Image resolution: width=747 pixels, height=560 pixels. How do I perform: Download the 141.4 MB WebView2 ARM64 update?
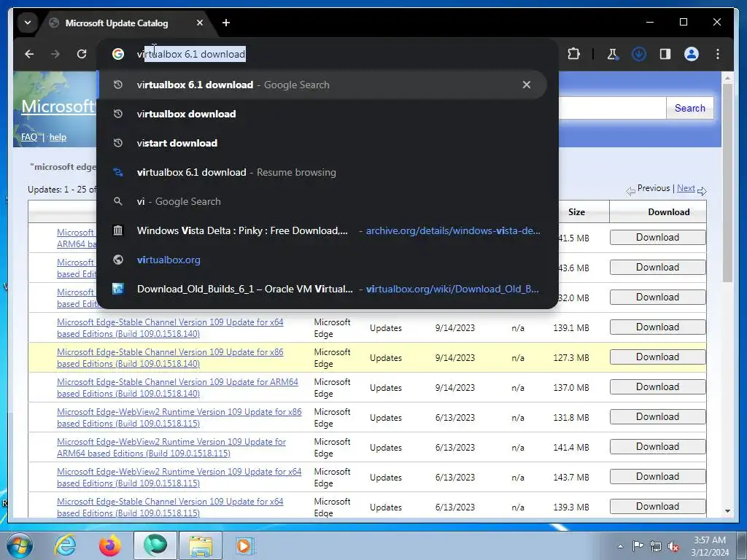tap(657, 447)
